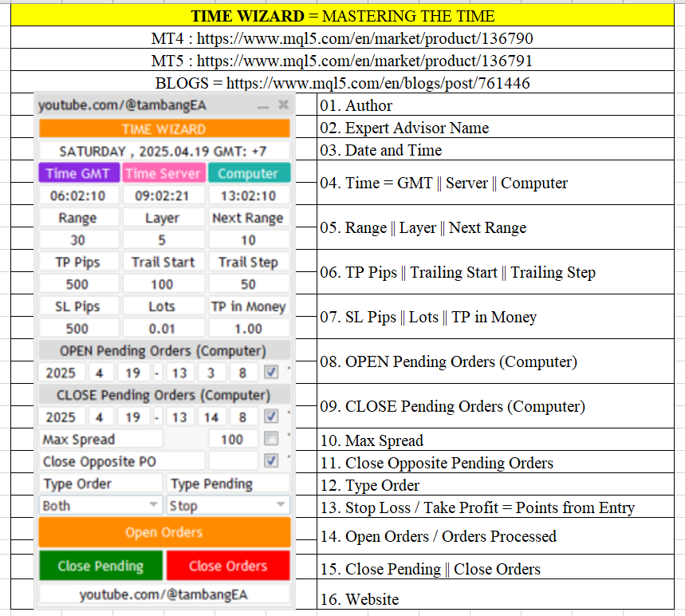The width and height of the screenshot is (685, 616).
Task: Click the SATURDAY 2025.04.19 GMT +7 date
Action: point(163,152)
